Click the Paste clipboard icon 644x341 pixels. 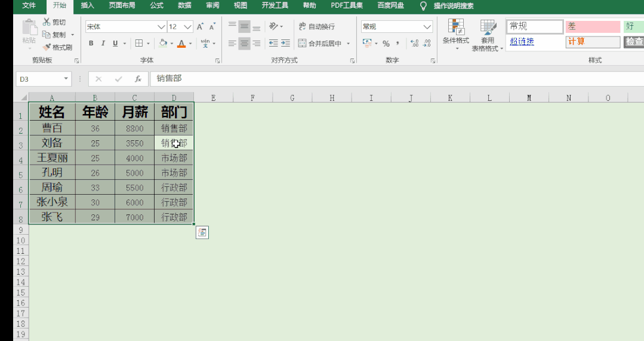pos(29,27)
